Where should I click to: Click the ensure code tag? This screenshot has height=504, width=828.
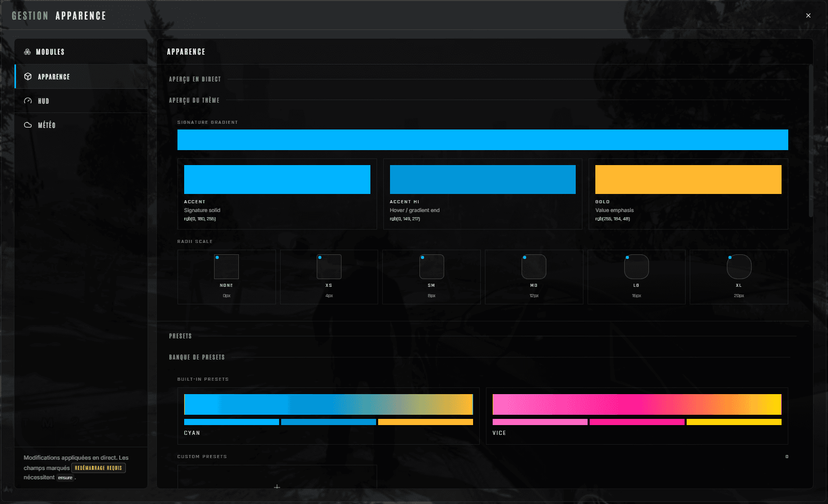(66, 478)
